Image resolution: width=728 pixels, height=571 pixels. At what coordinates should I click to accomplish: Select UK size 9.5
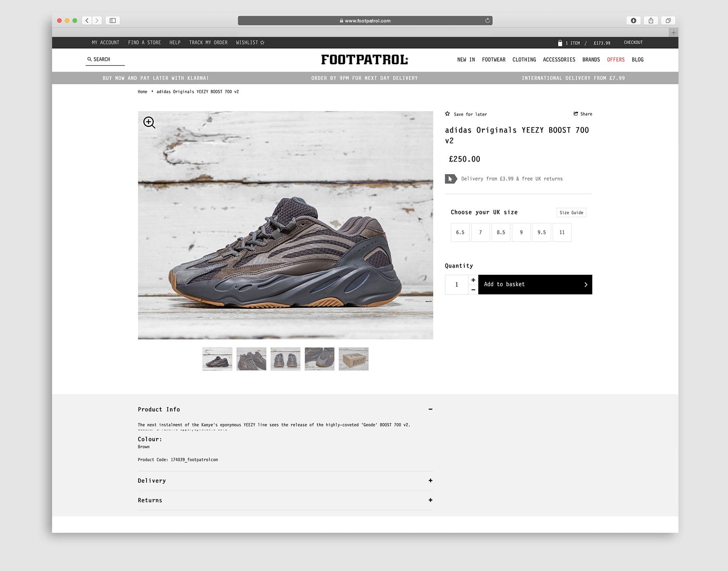[x=542, y=232]
